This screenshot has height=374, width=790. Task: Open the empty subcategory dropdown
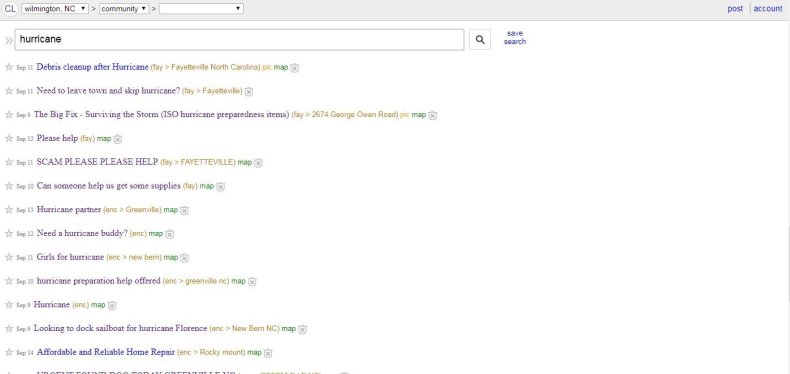pyautogui.click(x=201, y=9)
